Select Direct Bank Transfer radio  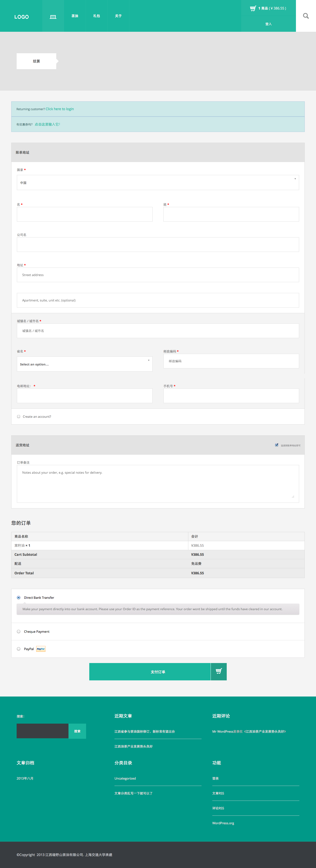pos(19,597)
